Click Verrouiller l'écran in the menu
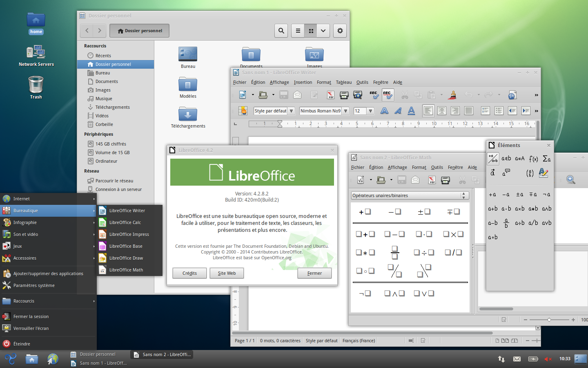 [48, 328]
